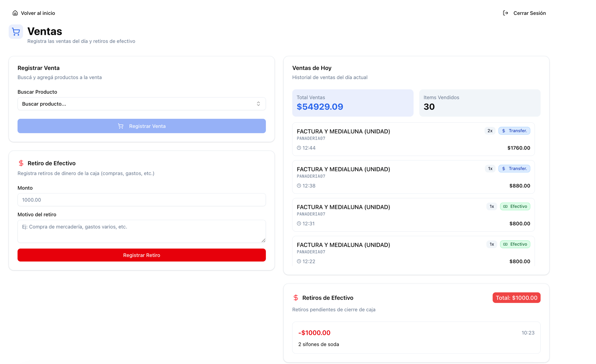The width and height of the screenshot is (596, 364).
Task: Click the Transfer. badge on the 12:38 sale
Action: pos(514,169)
